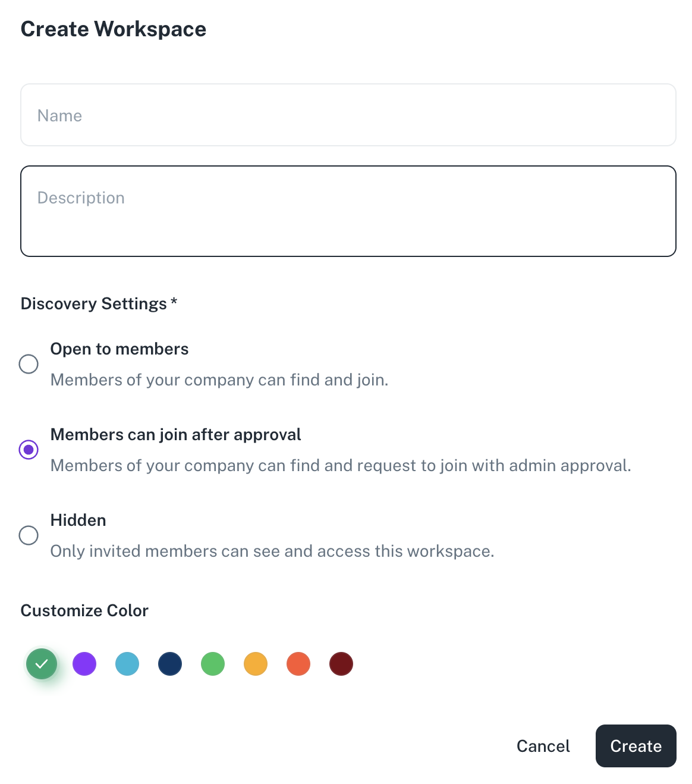
Task: Pick the red-orange color swatch
Action: (298, 664)
